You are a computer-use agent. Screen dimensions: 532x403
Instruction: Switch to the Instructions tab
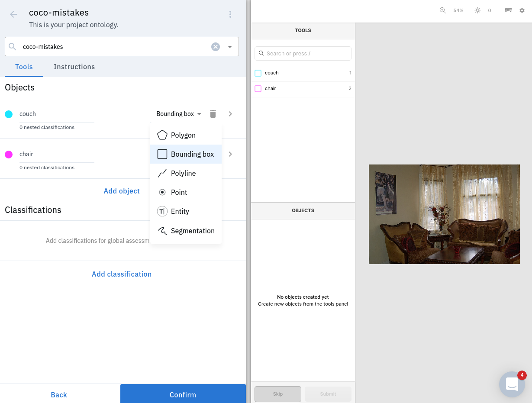(74, 67)
